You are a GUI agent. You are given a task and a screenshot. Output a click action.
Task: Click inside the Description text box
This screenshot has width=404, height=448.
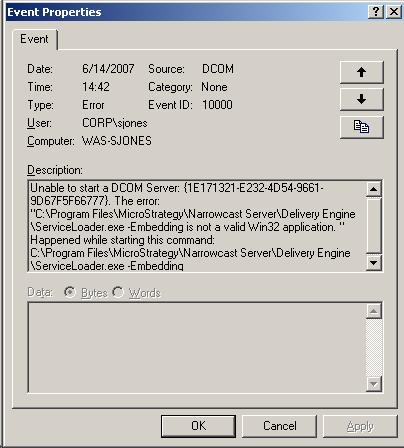click(197, 226)
